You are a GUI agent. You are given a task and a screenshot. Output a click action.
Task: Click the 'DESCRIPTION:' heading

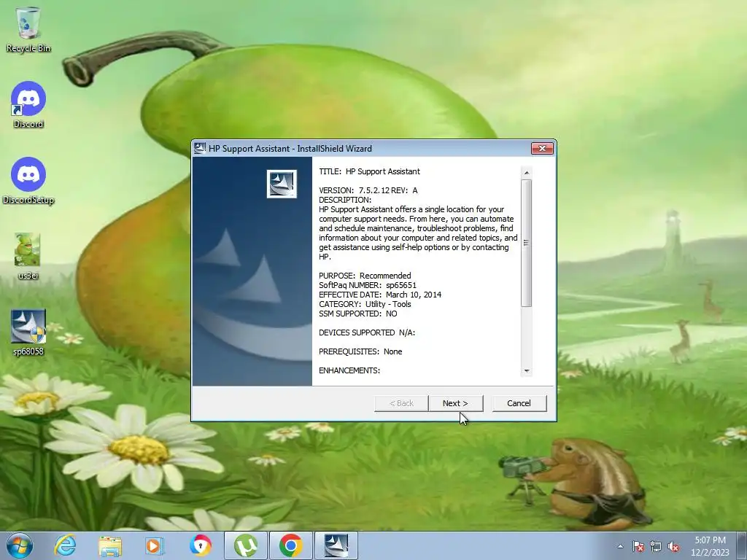click(x=345, y=200)
